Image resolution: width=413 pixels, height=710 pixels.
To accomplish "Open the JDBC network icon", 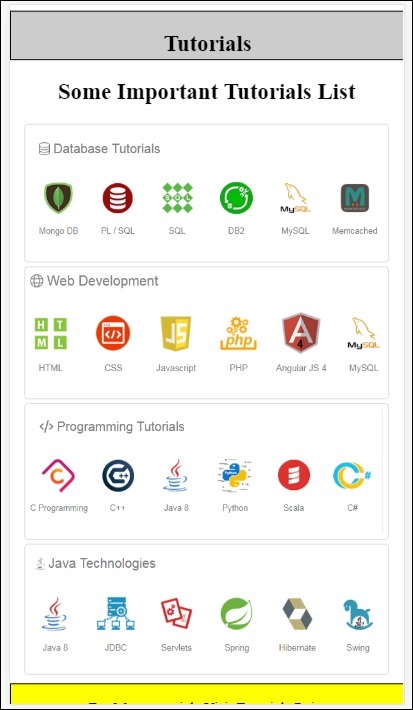I will tap(116, 614).
